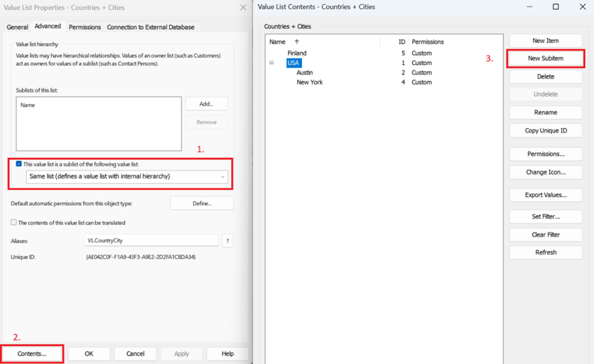Click the Delete button
The width and height of the screenshot is (594, 364).
pyautogui.click(x=546, y=76)
